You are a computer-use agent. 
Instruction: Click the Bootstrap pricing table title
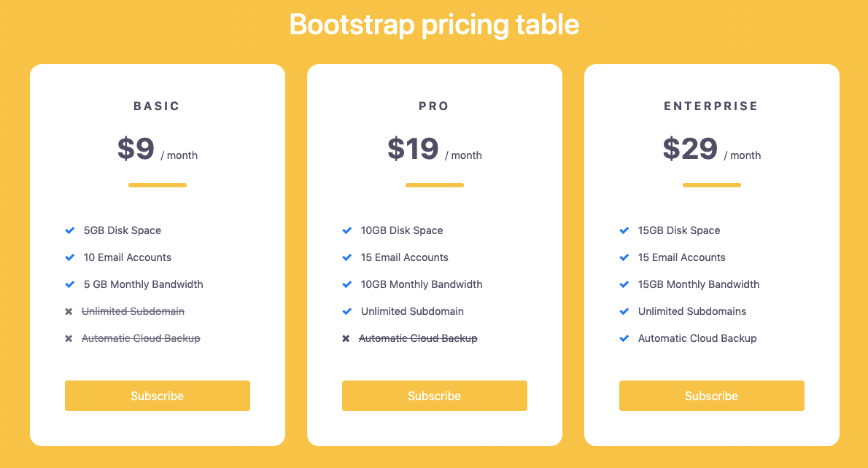coord(434,24)
